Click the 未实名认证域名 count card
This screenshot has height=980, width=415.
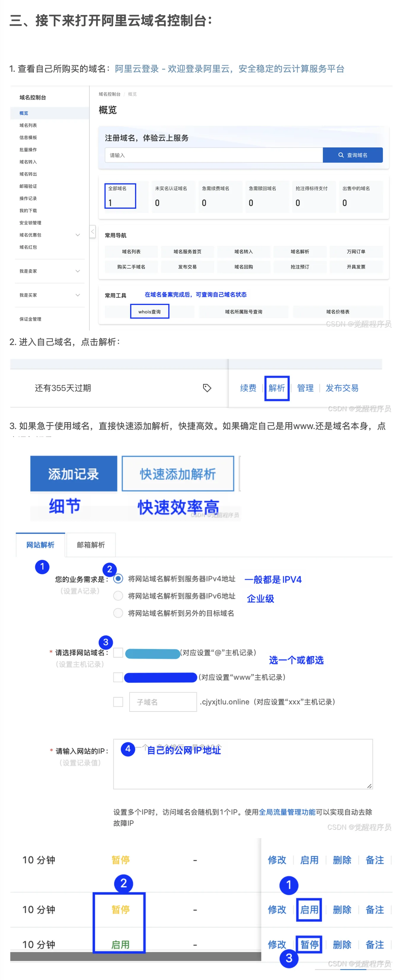click(x=174, y=196)
